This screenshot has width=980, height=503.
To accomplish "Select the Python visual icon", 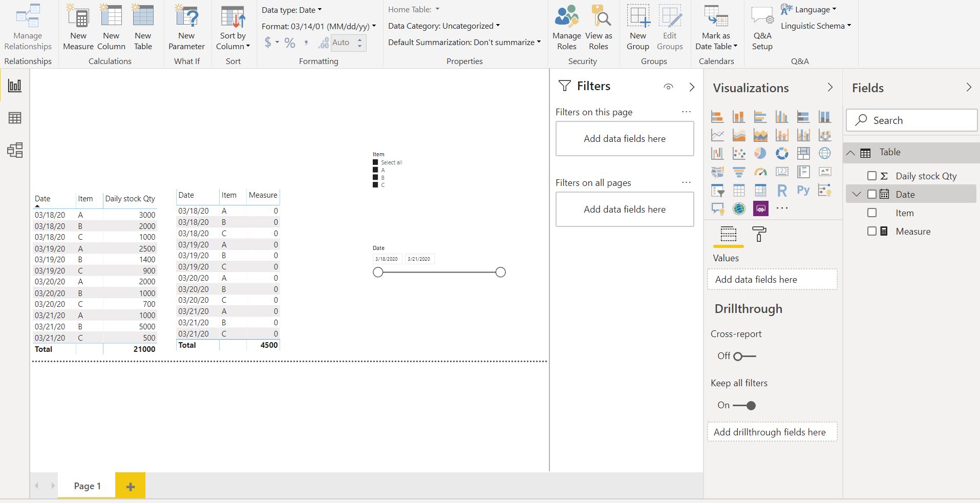I will [803, 191].
